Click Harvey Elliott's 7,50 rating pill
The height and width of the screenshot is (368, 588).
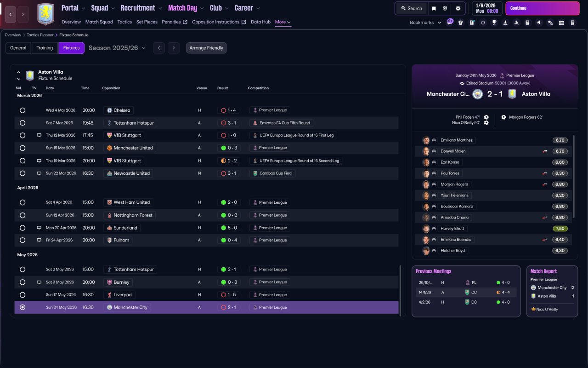point(560,229)
